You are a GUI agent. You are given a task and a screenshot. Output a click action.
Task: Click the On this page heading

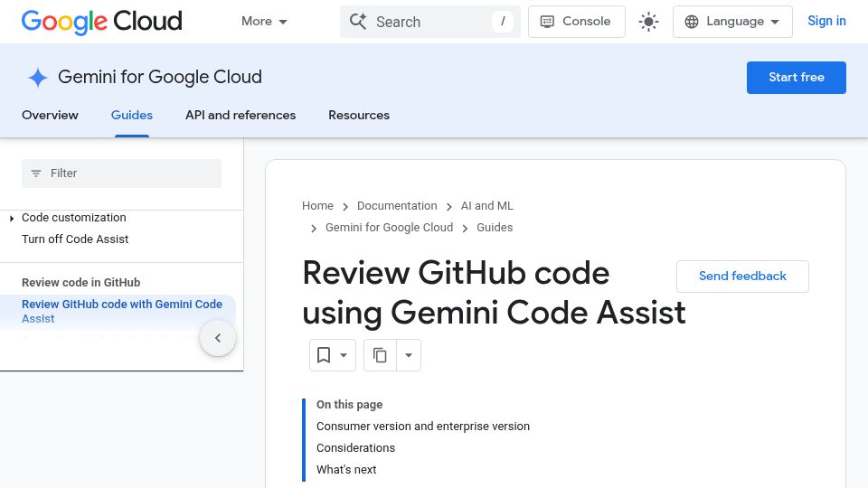[x=349, y=405]
